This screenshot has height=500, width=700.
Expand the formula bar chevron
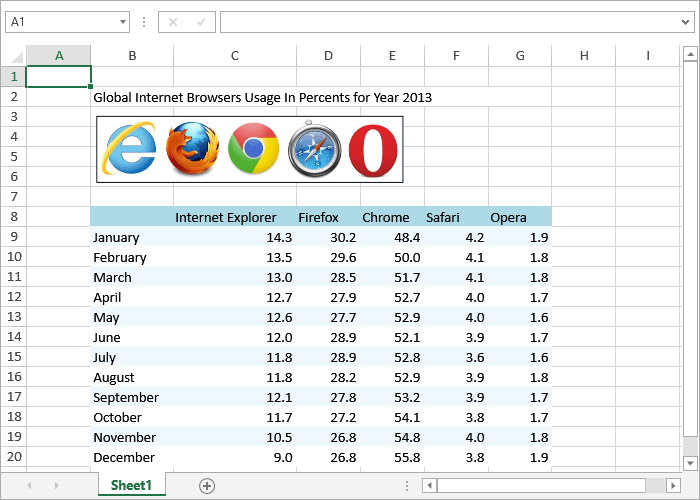pos(685,22)
